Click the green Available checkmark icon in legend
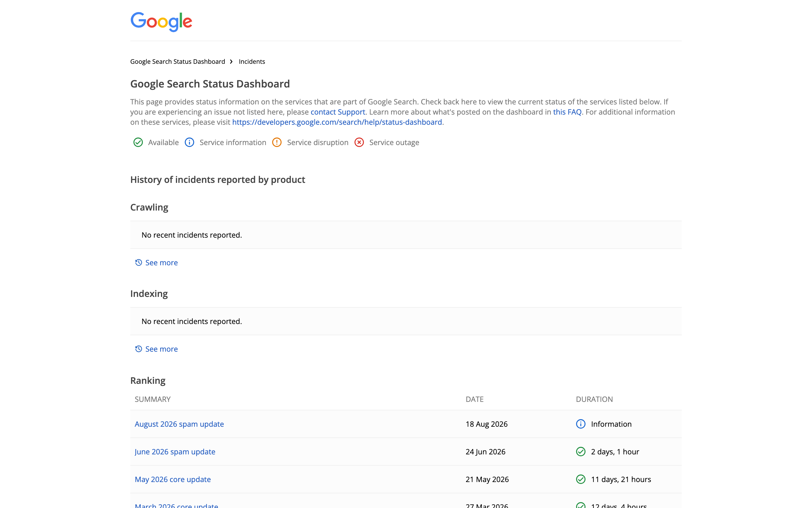The image size is (812, 508). (x=138, y=143)
